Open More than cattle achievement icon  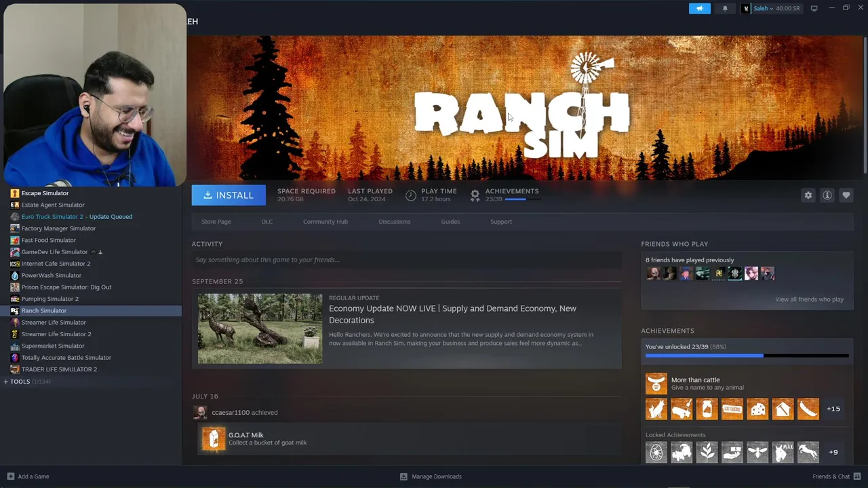pos(656,384)
